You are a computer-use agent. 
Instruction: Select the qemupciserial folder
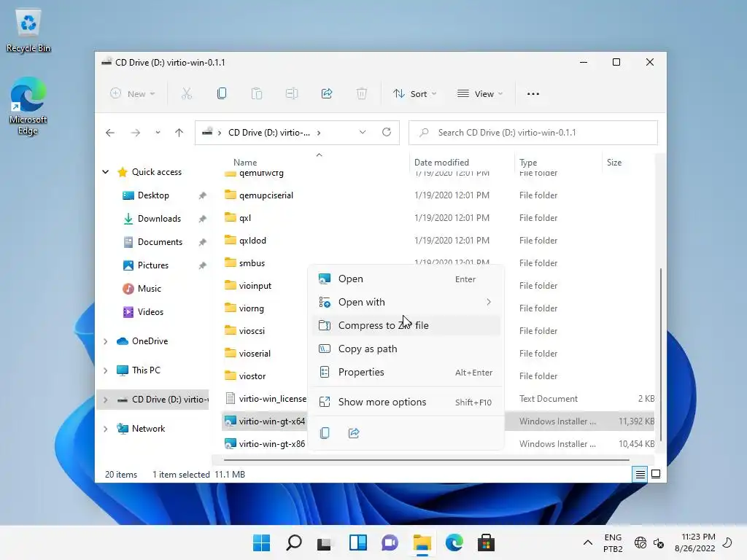(266, 195)
